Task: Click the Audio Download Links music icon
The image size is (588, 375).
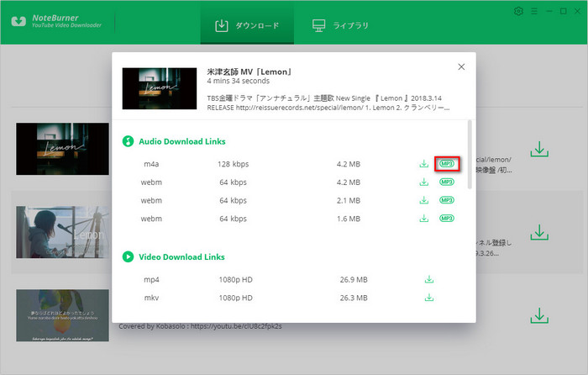Action: tap(128, 141)
